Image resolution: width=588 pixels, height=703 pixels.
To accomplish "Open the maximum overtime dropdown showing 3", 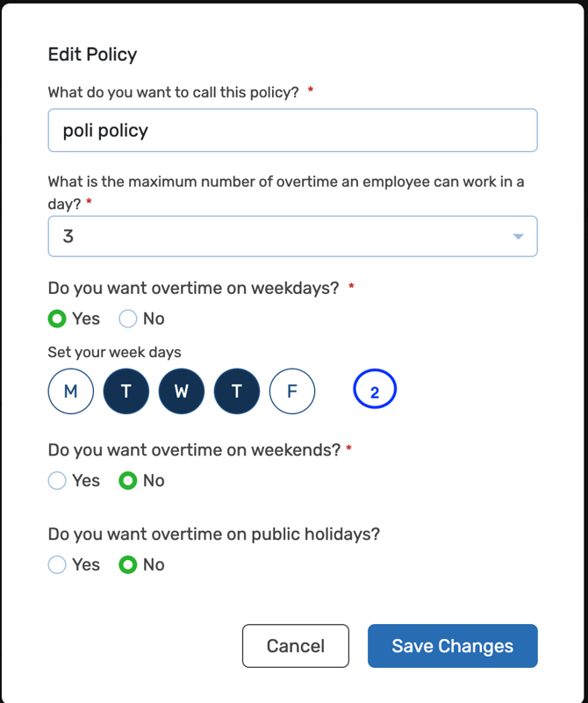I will [x=281, y=236].
